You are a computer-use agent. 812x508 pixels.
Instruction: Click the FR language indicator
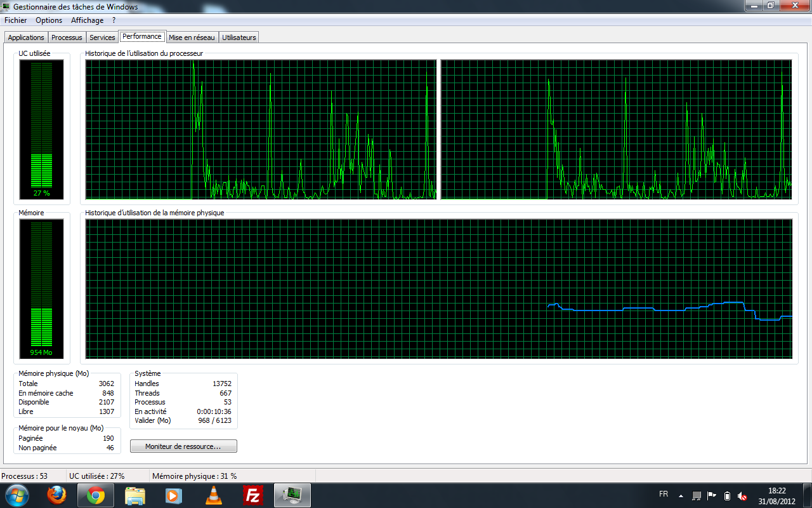click(x=664, y=494)
